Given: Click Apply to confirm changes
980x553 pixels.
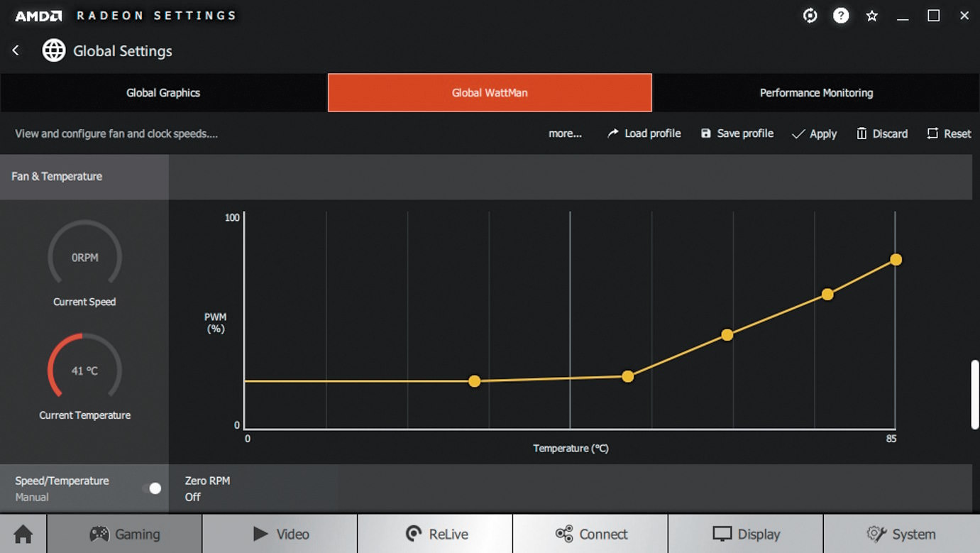Looking at the screenshot, I should pos(814,133).
